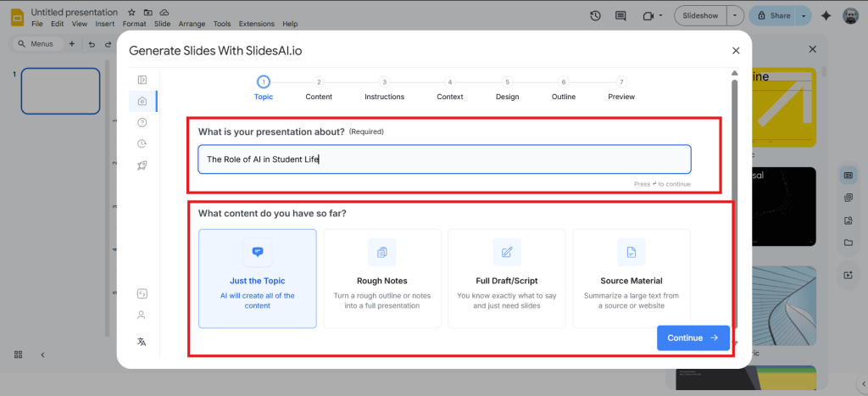Click the folder icon in the right side rail

click(848, 243)
